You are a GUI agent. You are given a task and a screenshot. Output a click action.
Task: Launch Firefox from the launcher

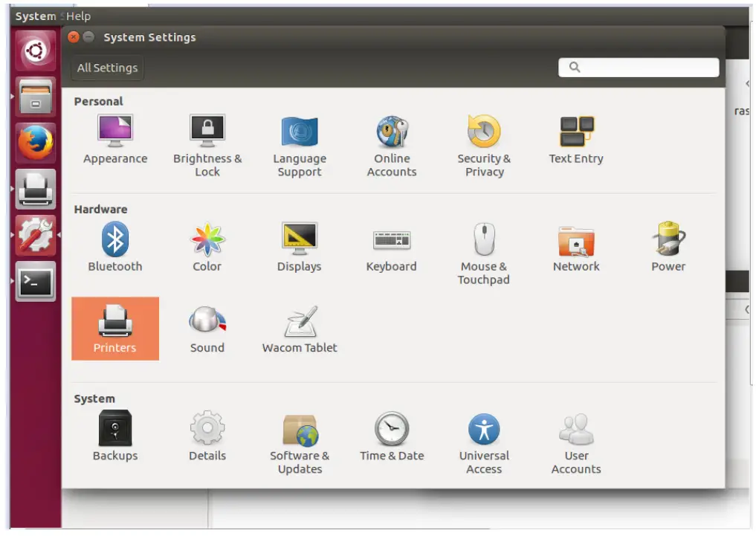click(x=35, y=143)
